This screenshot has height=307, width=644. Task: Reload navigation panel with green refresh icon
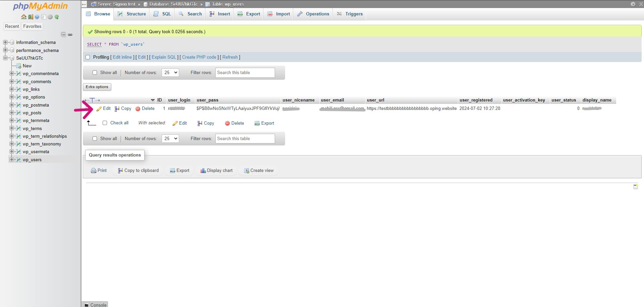coord(57,17)
